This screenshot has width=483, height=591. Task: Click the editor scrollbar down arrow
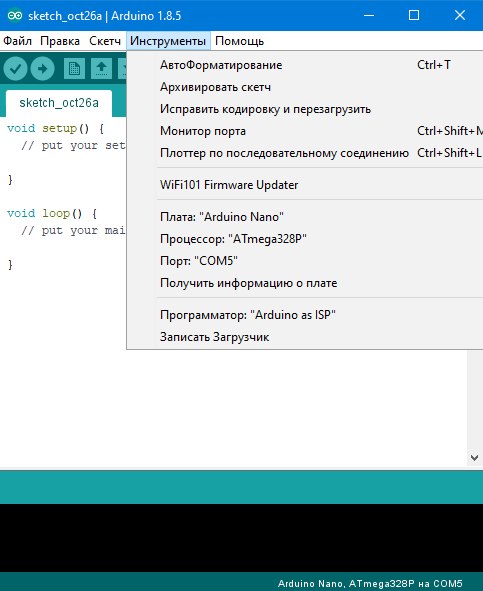point(474,458)
